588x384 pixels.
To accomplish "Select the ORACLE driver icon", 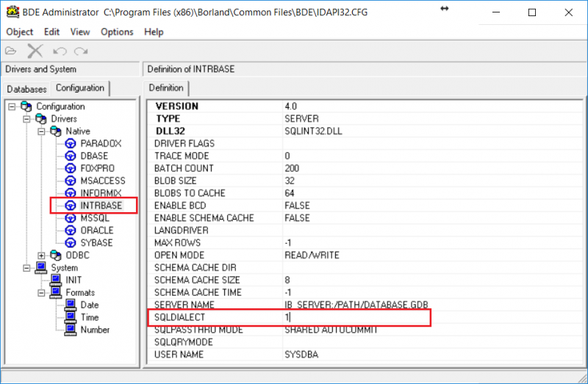I will click(x=70, y=230).
